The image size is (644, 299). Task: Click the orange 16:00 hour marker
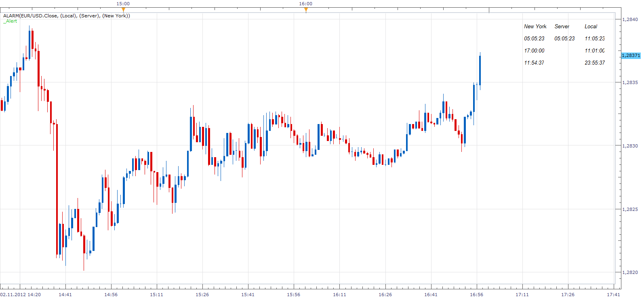[306, 9]
